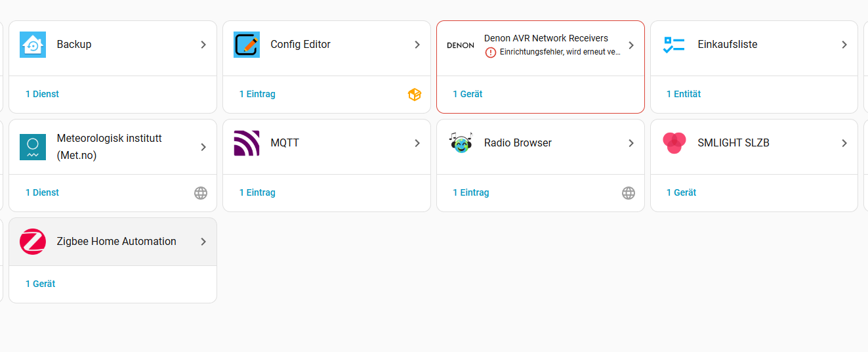The width and height of the screenshot is (868, 352).
Task: Click the red error icon on Denon card
Action: 491,53
